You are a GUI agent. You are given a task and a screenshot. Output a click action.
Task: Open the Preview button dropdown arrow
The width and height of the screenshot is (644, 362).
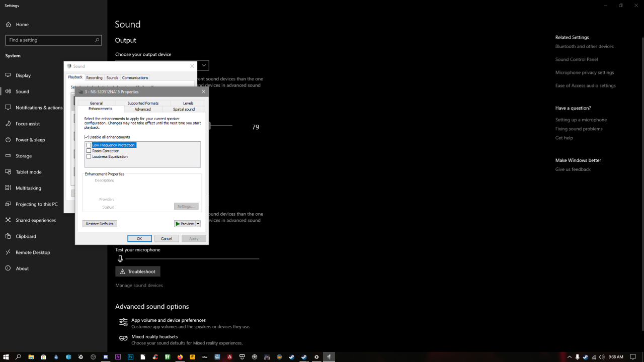click(x=198, y=224)
